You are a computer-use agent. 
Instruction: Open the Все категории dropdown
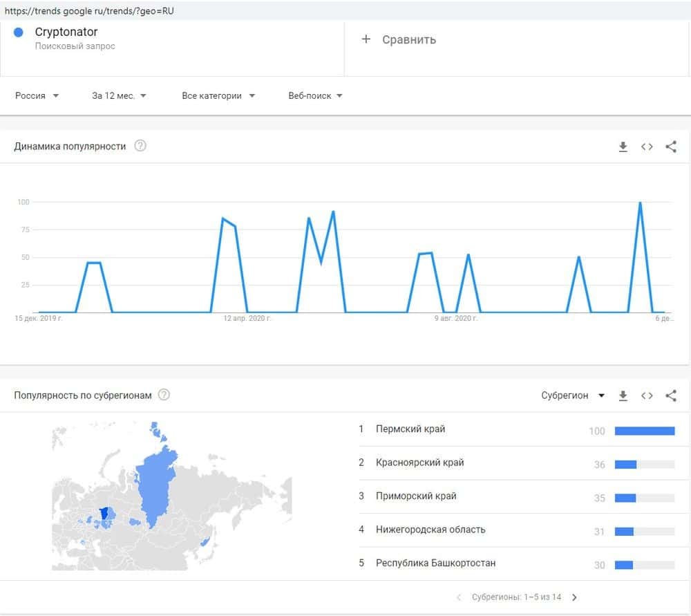click(x=218, y=95)
